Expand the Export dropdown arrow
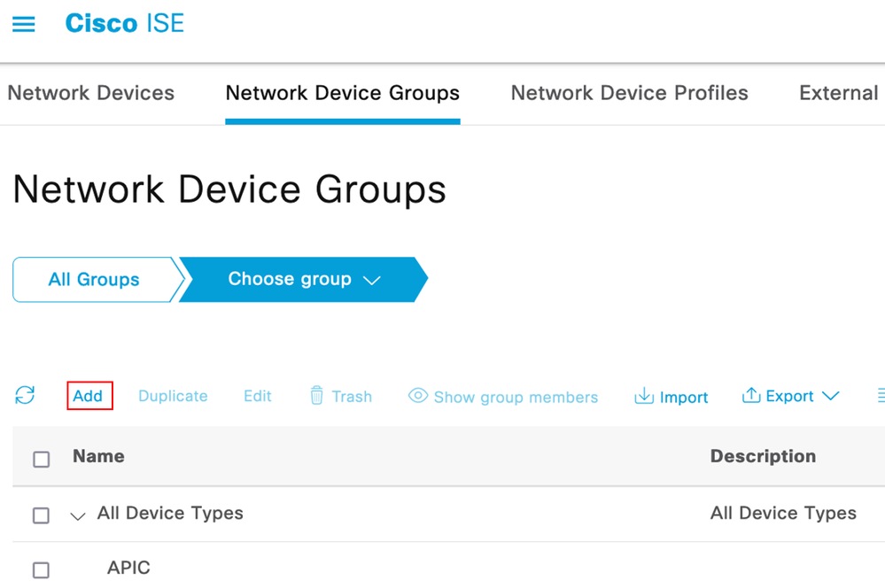The image size is (885, 588). pyautogui.click(x=830, y=396)
